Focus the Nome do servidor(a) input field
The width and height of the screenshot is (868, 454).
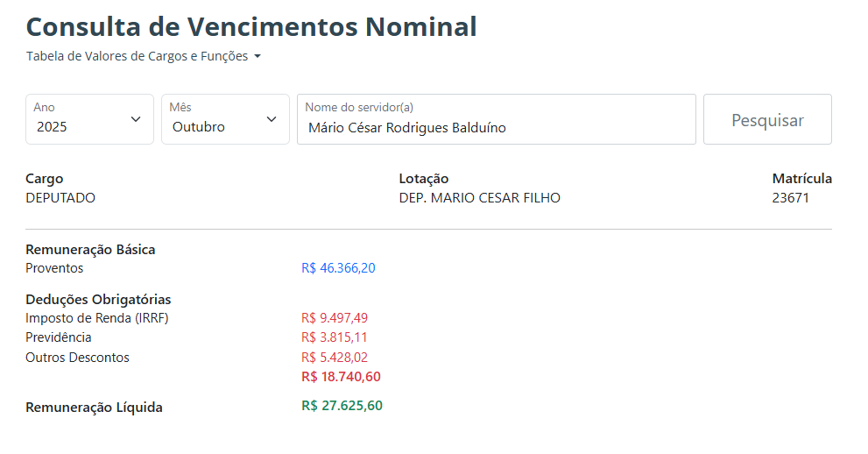(x=496, y=127)
